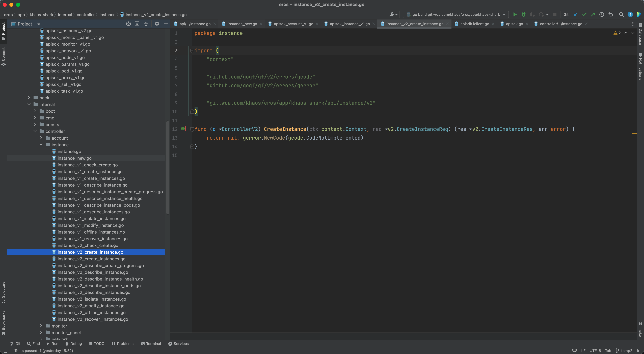Click Git commit checkmark icon
The image size is (644, 354).
(x=584, y=14)
